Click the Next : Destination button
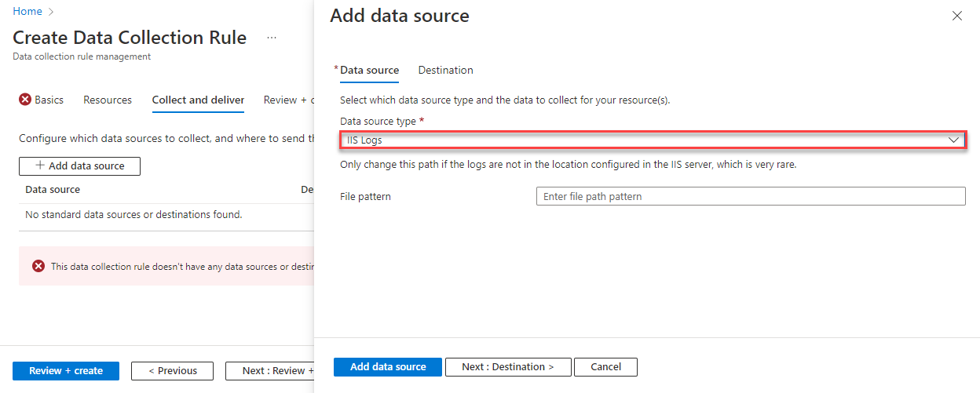Viewport: 980px width, 393px height. (507, 367)
